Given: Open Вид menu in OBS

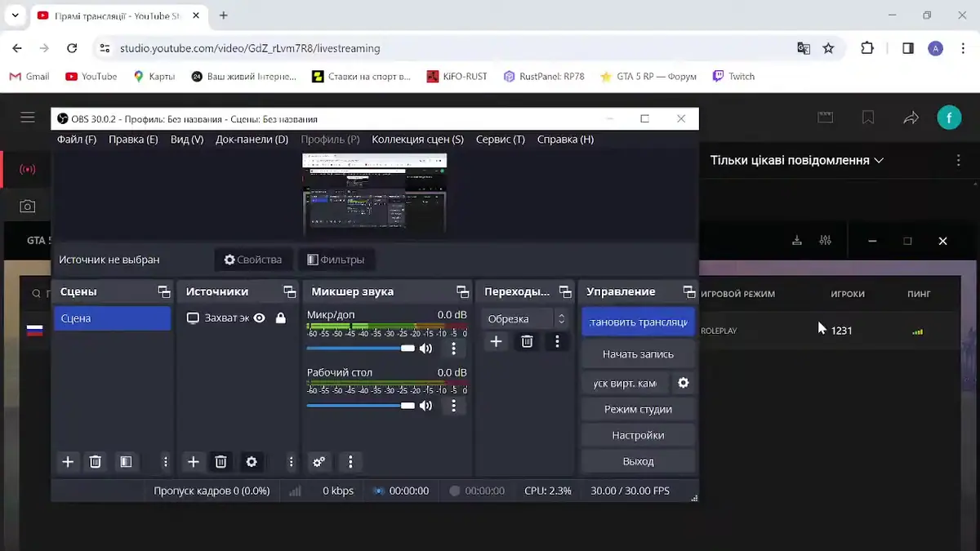Looking at the screenshot, I should pyautogui.click(x=187, y=140).
